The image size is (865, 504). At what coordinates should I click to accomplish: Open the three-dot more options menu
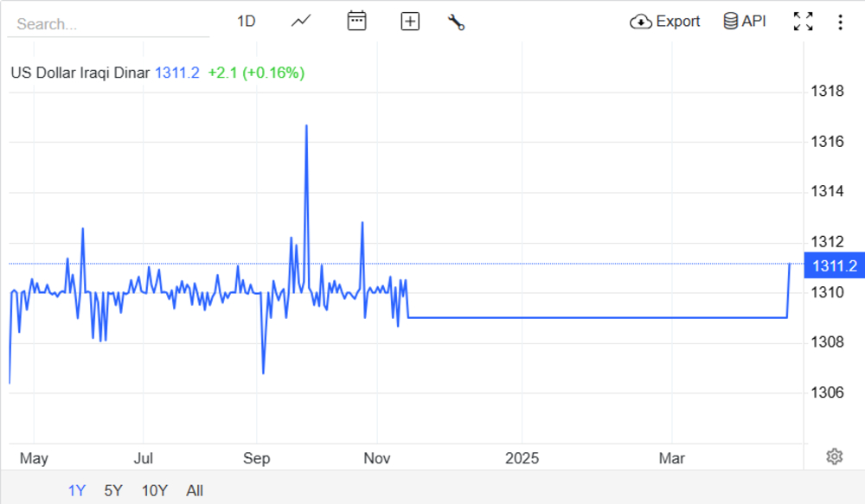(840, 22)
